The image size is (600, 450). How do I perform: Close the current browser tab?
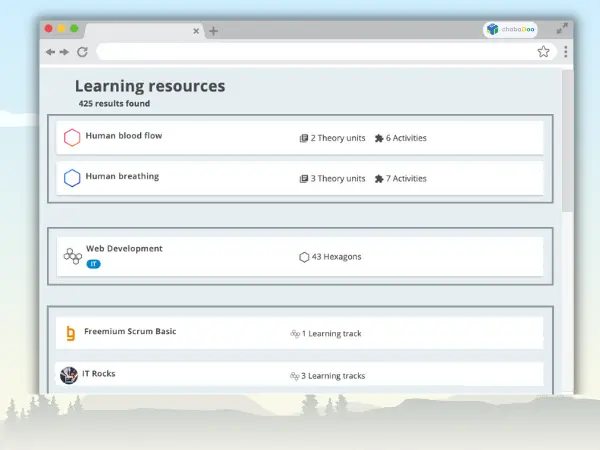(x=196, y=31)
